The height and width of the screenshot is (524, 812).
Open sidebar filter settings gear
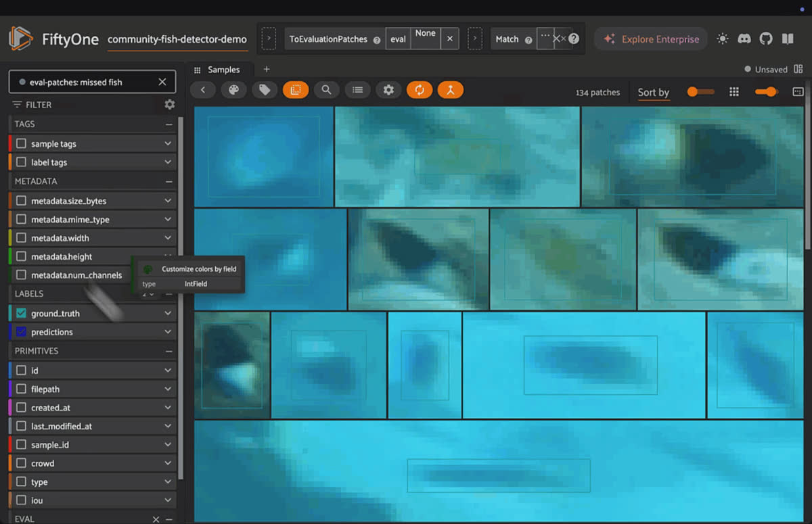pos(170,104)
